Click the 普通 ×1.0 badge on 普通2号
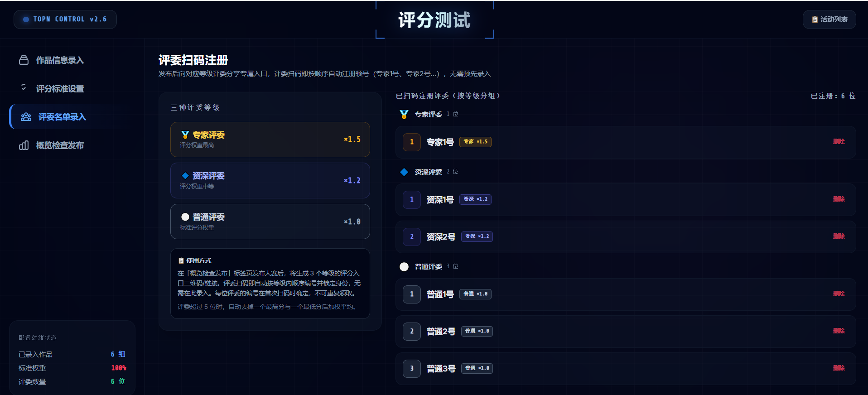The width and height of the screenshot is (868, 395). (477, 331)
